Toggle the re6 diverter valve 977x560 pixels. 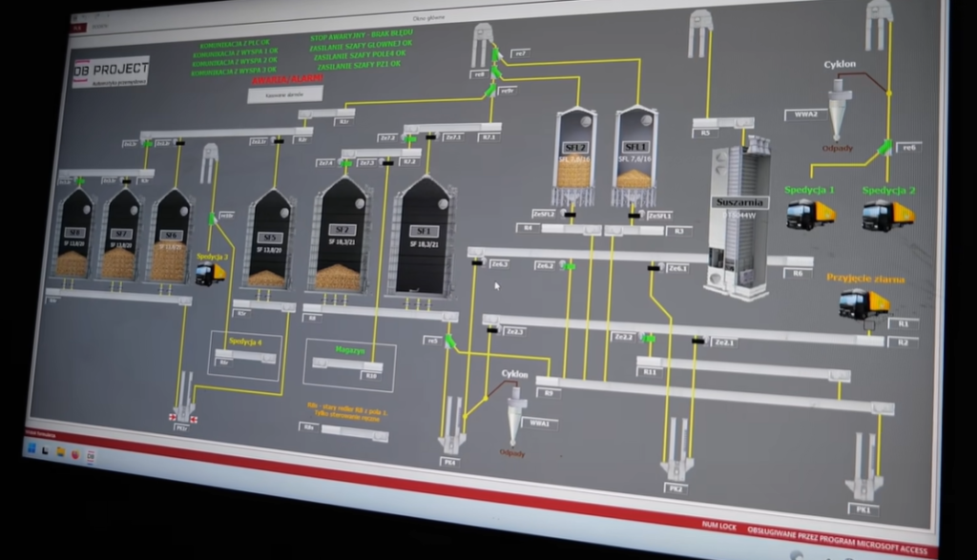pos(885,148)
